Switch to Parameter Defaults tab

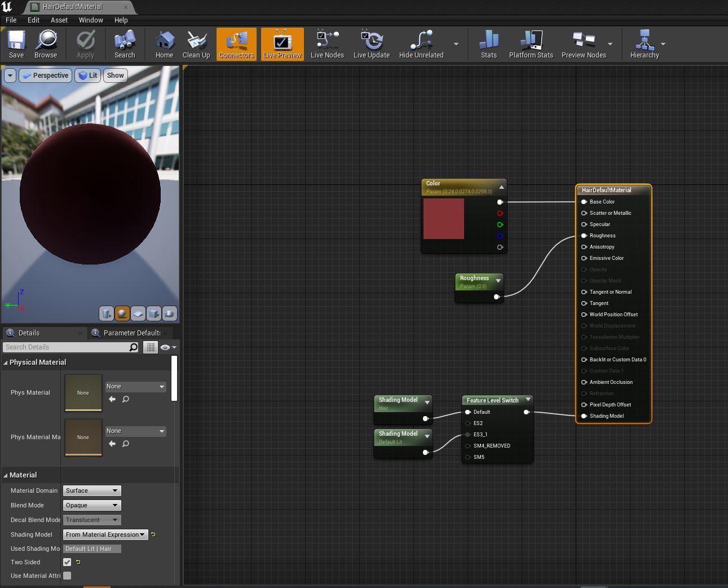tap(131, 333)
